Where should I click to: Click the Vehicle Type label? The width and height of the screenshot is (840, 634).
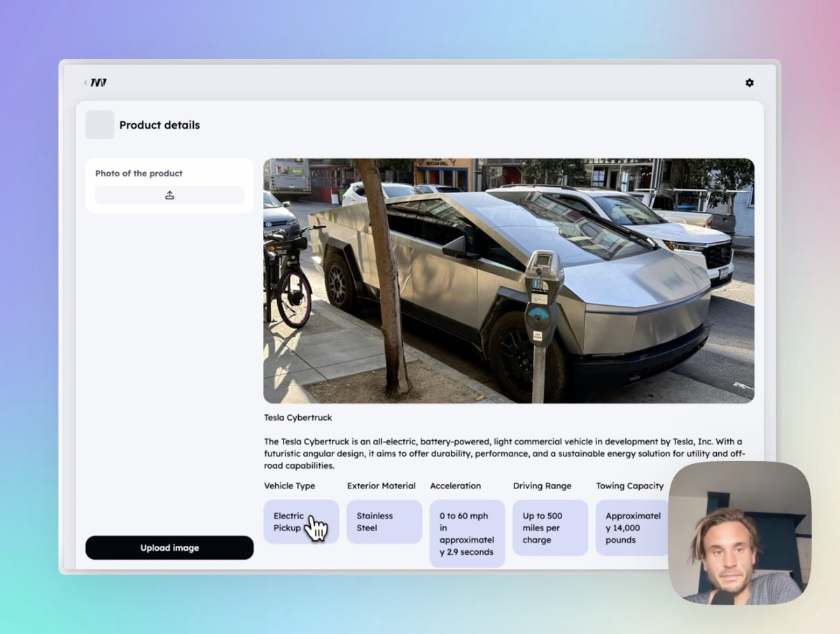tap(290, 486)
